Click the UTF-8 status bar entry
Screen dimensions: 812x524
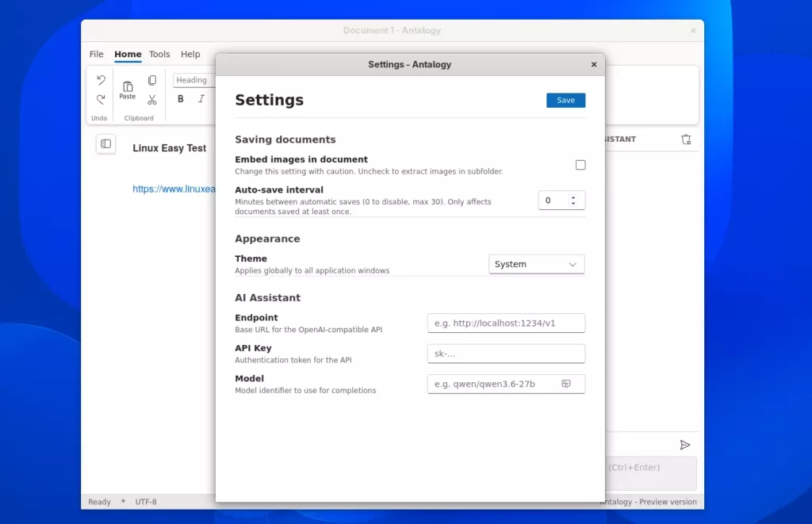coord(146,502)
